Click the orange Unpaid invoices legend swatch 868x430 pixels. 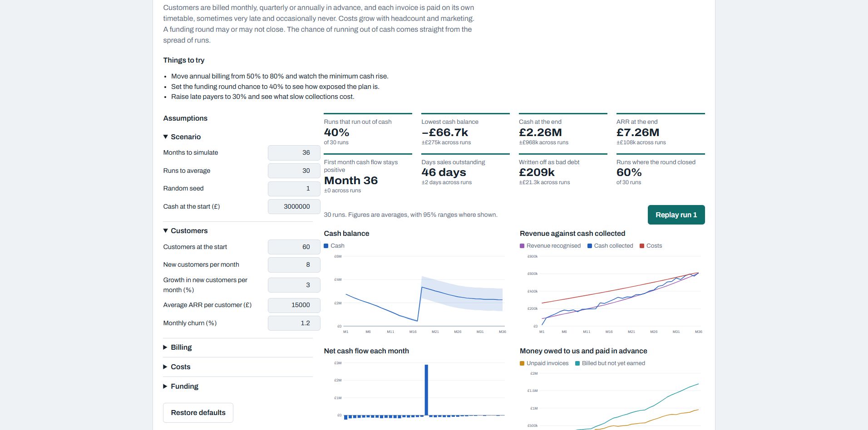(522, 363)
